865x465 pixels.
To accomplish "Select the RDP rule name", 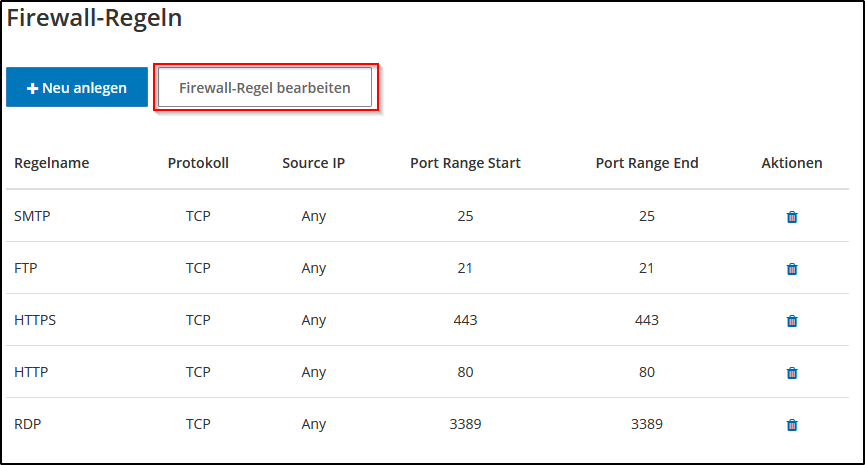I will 28,424.
